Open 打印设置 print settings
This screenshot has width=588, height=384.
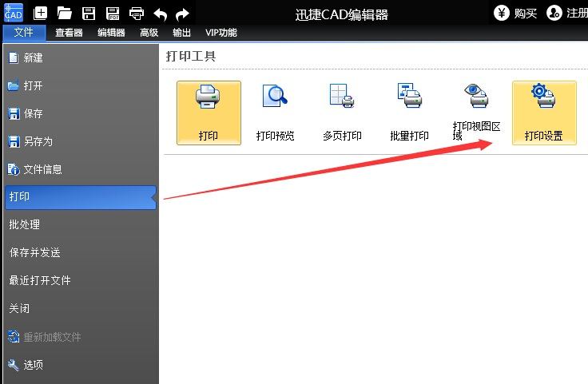[x=544, y=113]
